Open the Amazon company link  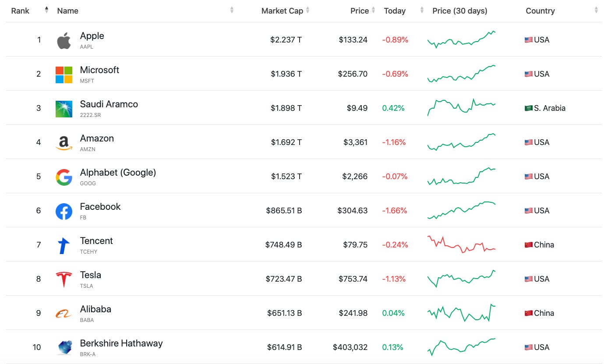(x=97, y=138)
